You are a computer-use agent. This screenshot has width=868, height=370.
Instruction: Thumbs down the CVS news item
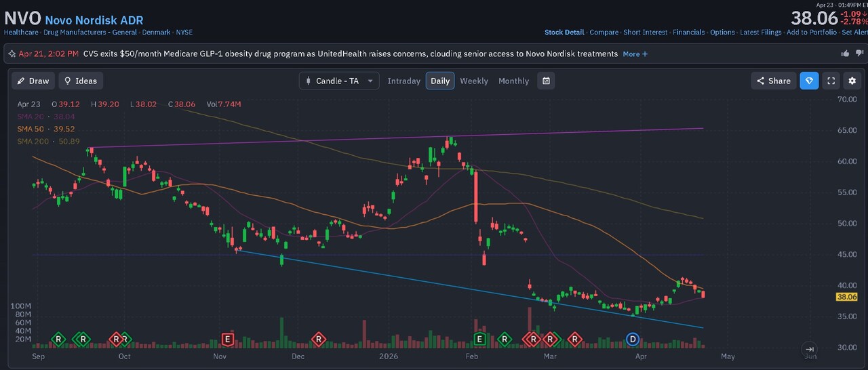(x=858, y=54)
